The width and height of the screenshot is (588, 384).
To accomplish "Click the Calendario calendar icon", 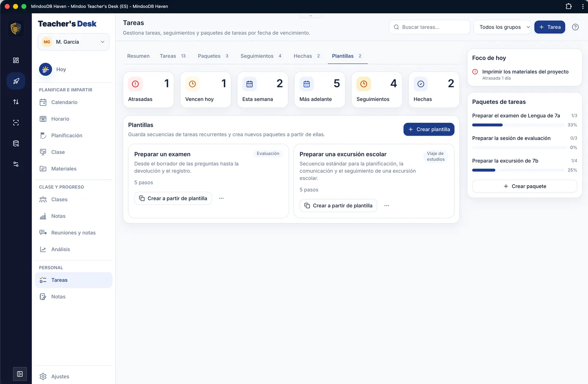I will 43,102.
